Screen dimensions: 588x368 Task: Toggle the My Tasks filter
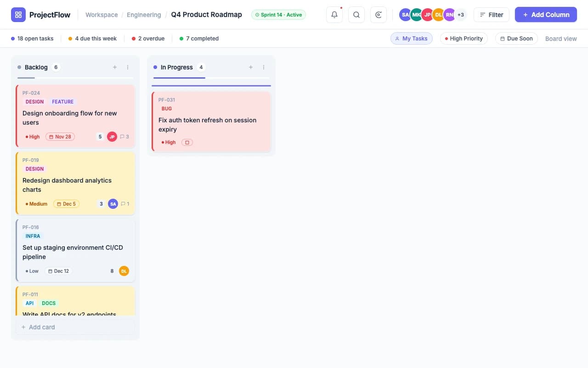[411, 38]
